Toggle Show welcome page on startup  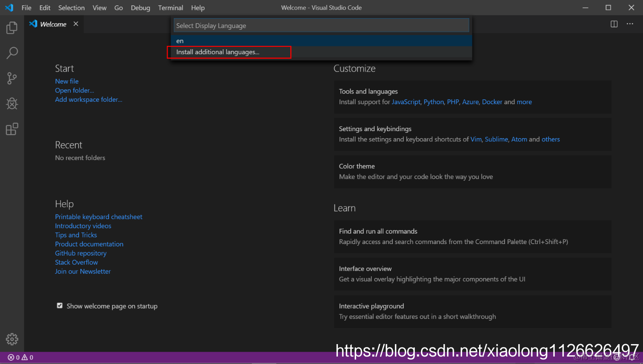click(x=60, y=306)
